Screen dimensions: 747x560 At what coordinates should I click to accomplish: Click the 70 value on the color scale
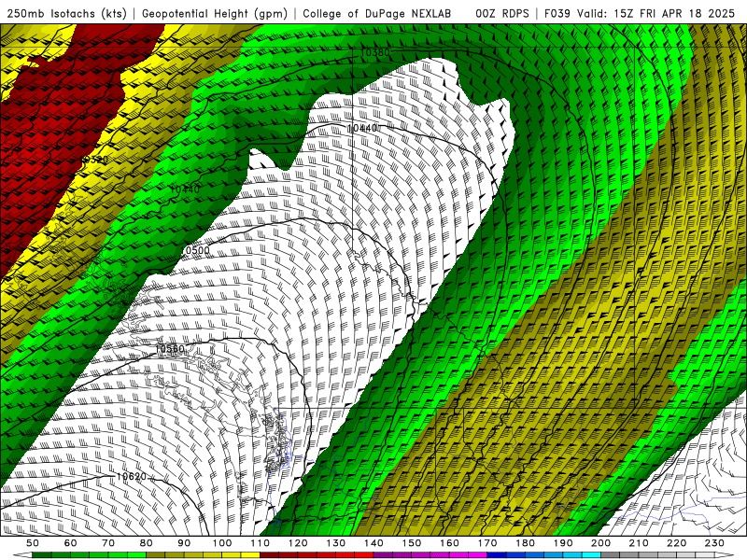[108, 543]
